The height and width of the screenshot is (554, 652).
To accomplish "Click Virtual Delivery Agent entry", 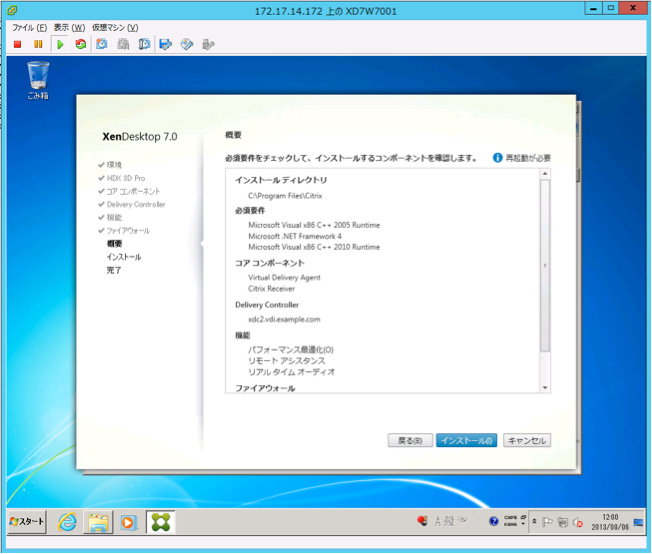I will (284, 277).
